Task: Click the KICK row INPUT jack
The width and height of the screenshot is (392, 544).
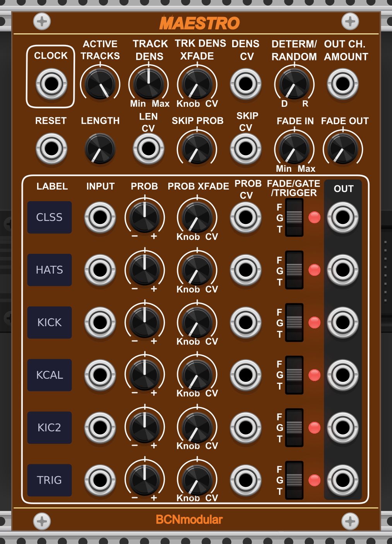Action: tap(100, 323)
